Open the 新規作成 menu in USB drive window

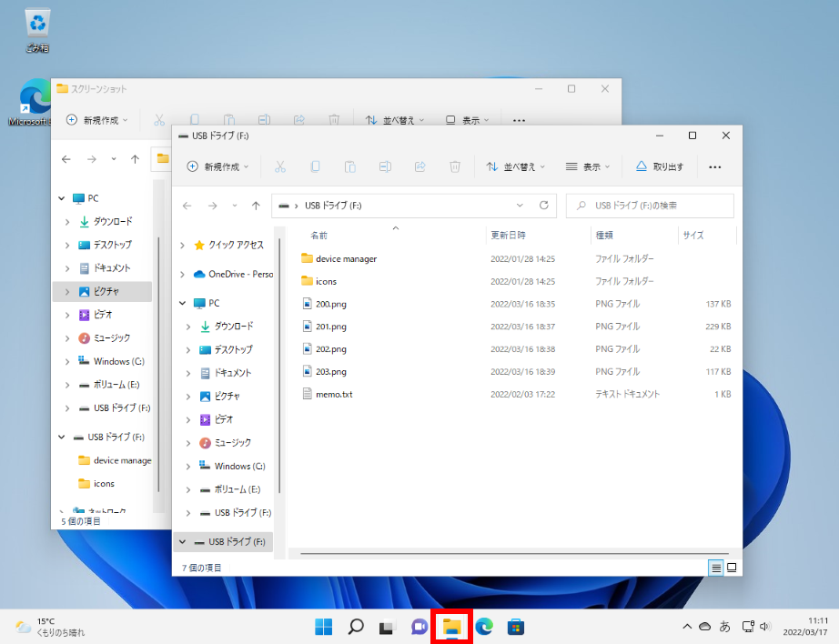[x=217, y=166]
